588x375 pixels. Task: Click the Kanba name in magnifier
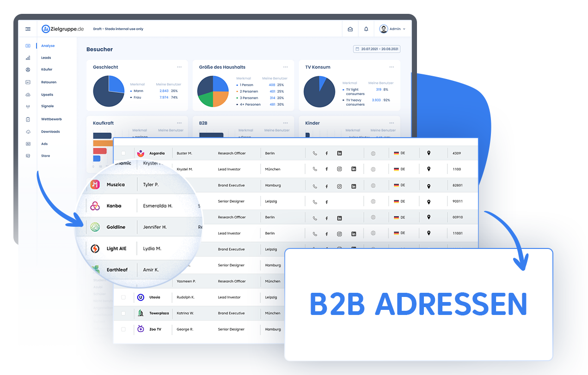pyautogui.click(x=114, y=206)
